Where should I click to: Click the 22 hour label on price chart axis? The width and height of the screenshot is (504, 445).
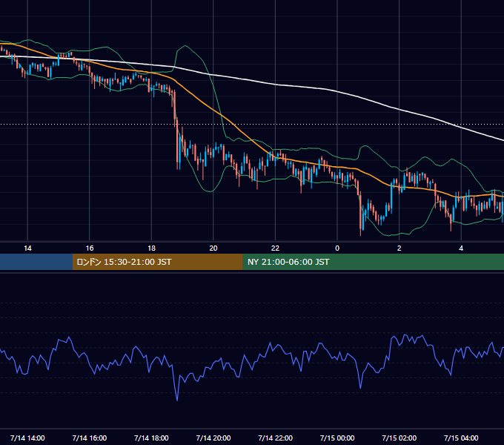click(275, 248)
